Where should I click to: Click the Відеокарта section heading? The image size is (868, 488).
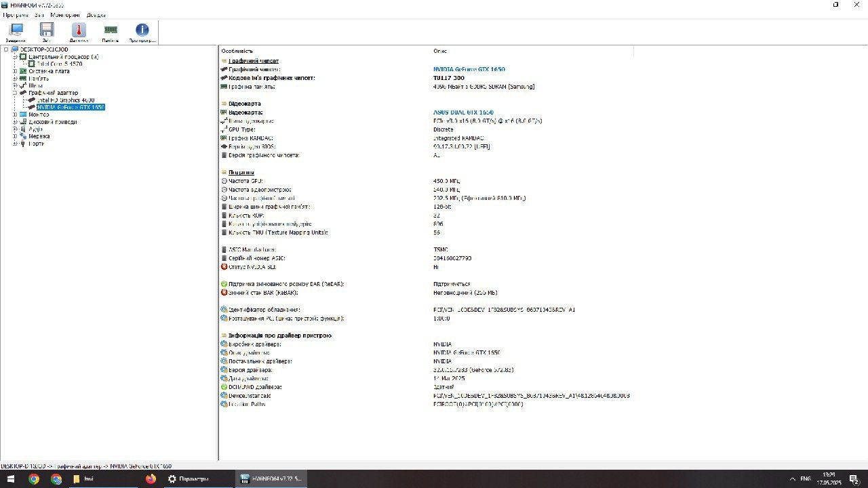(x=245, y=104)
